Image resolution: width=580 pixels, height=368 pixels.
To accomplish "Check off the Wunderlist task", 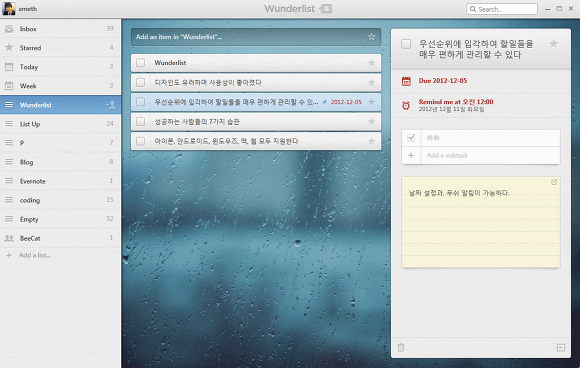I will (141, 63).
